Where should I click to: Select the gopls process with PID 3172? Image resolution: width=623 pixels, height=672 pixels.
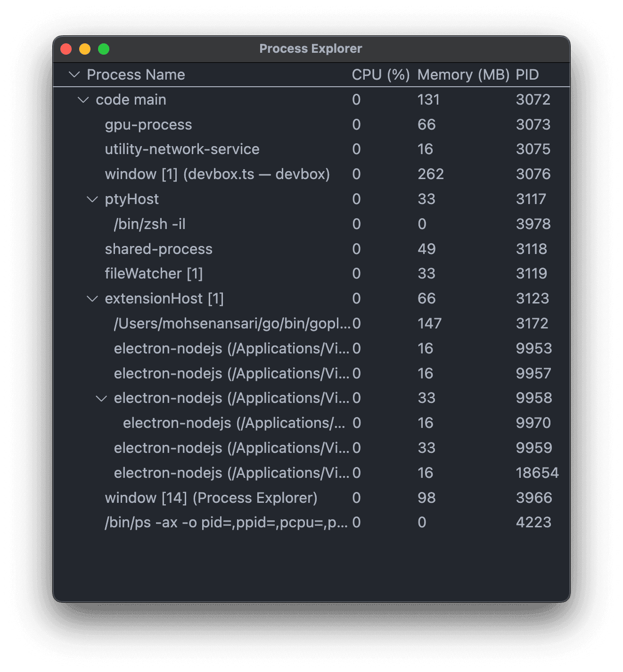coord(311,324)
